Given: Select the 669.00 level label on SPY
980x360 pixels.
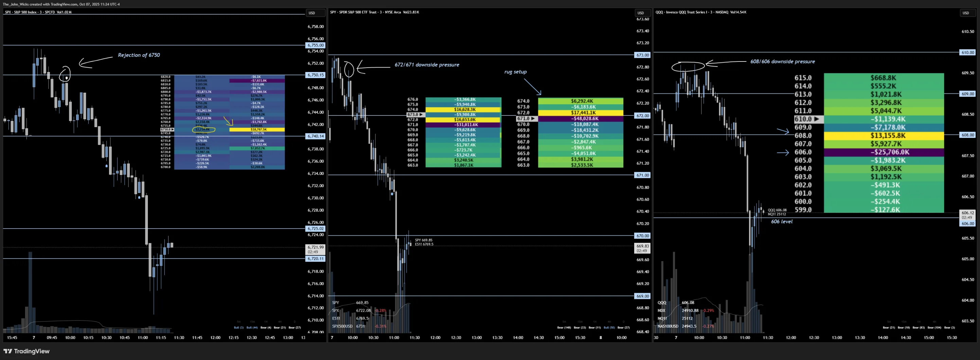Looking at the screenshot, I should (643, 296).
